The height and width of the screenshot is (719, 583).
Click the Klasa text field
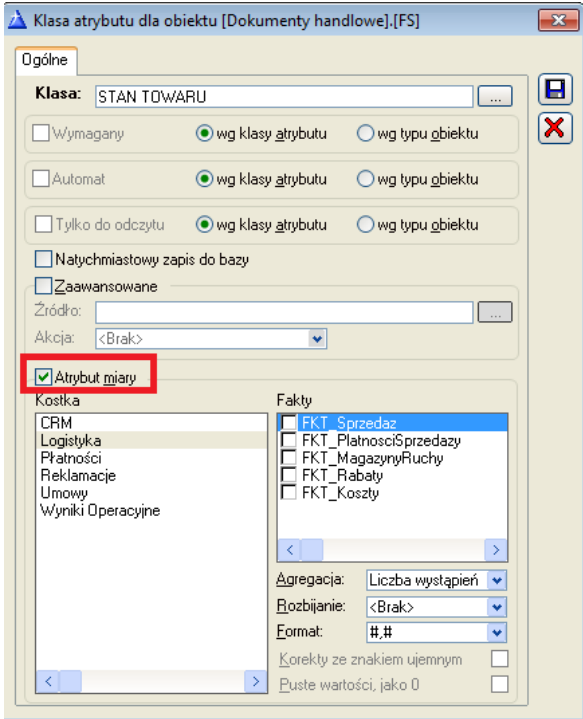point(284,97)
